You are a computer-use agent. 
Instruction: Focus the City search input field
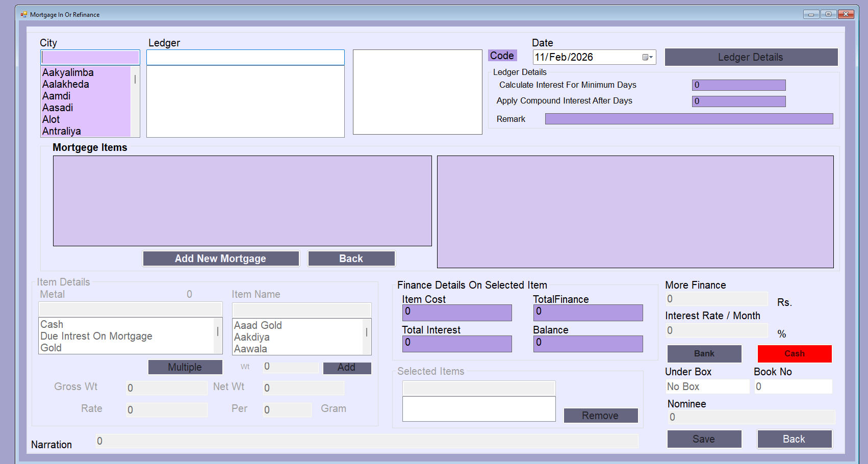coord(90,57)
